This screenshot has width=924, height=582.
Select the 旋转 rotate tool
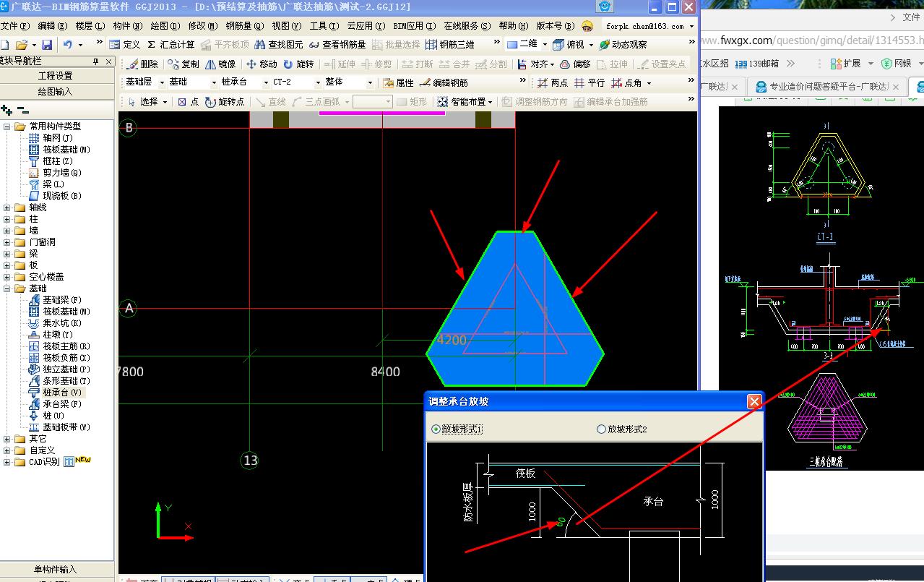[x=298, y=64]
